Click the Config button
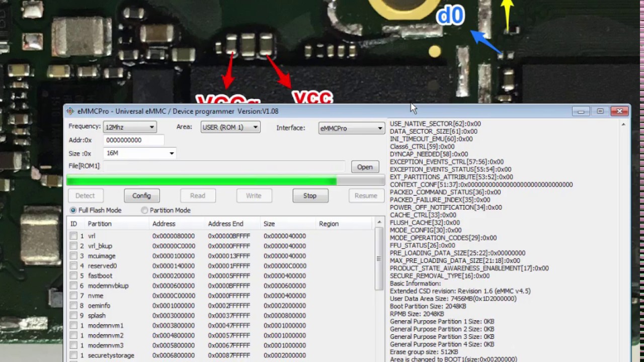644x362 pixels. click(x=141, y=196)
